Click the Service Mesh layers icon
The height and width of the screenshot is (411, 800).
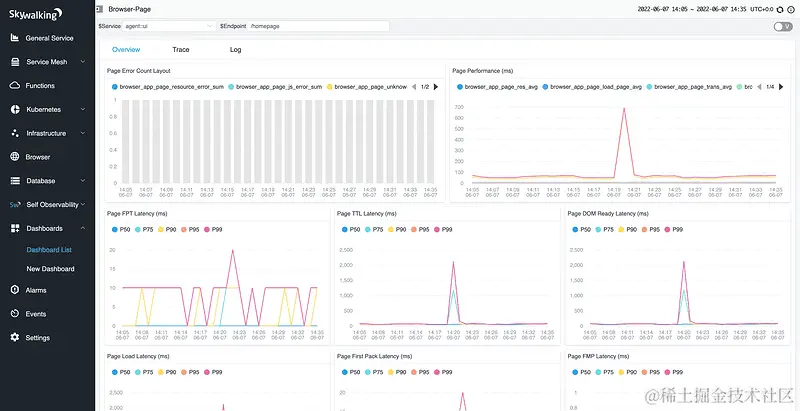(15, 62)
